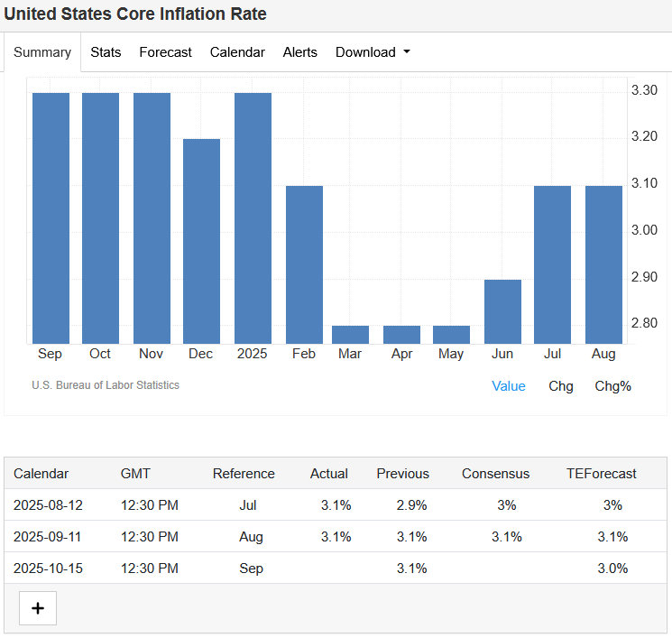Switch to the Stats tab
Image resolution: width=672 pixels, height=638 pixels.
(x=106, y=52)
